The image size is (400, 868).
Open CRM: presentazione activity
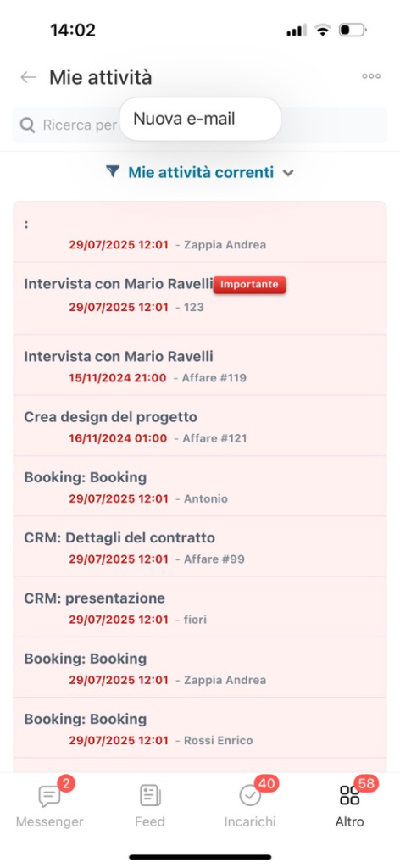pos(200,607)
